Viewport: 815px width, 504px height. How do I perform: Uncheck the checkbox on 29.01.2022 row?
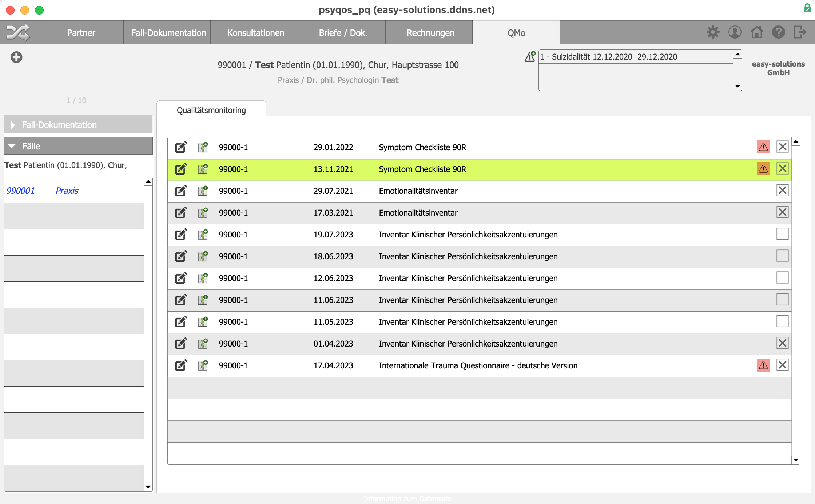pos(782,147)
